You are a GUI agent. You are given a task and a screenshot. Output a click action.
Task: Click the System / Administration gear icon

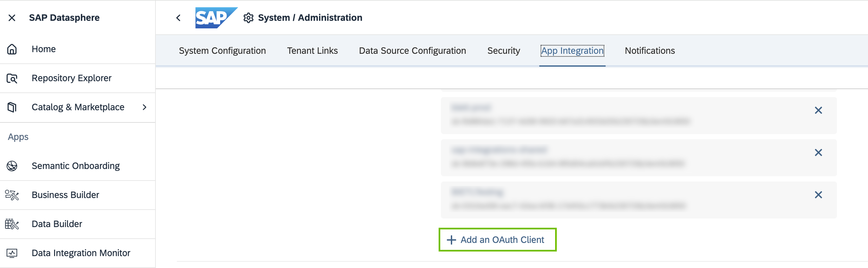click(248, 18)
